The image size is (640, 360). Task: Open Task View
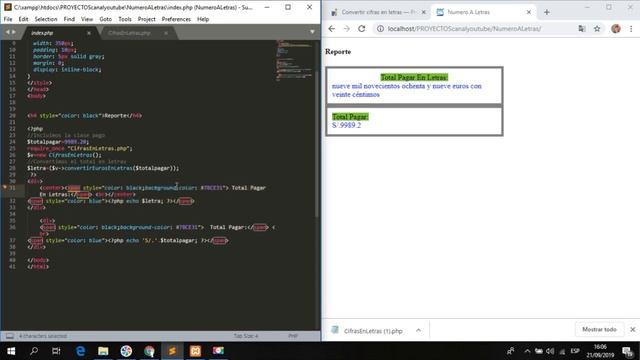(56, 351)
